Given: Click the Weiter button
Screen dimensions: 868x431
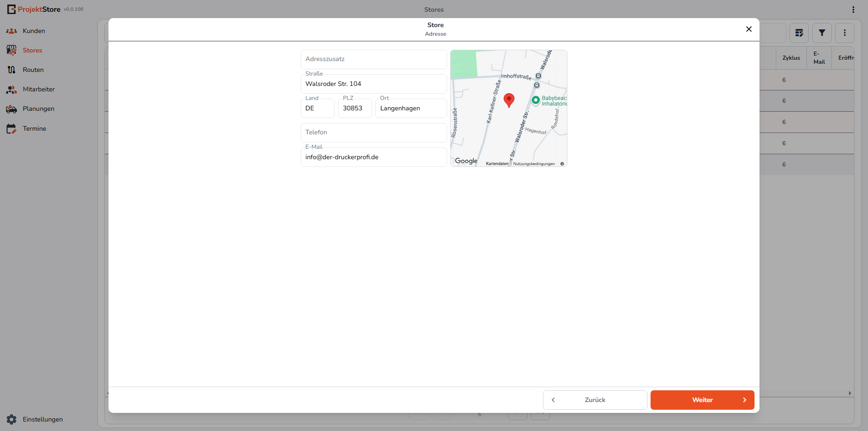Looking at the screenshot, I should click(x=702, y=400).
